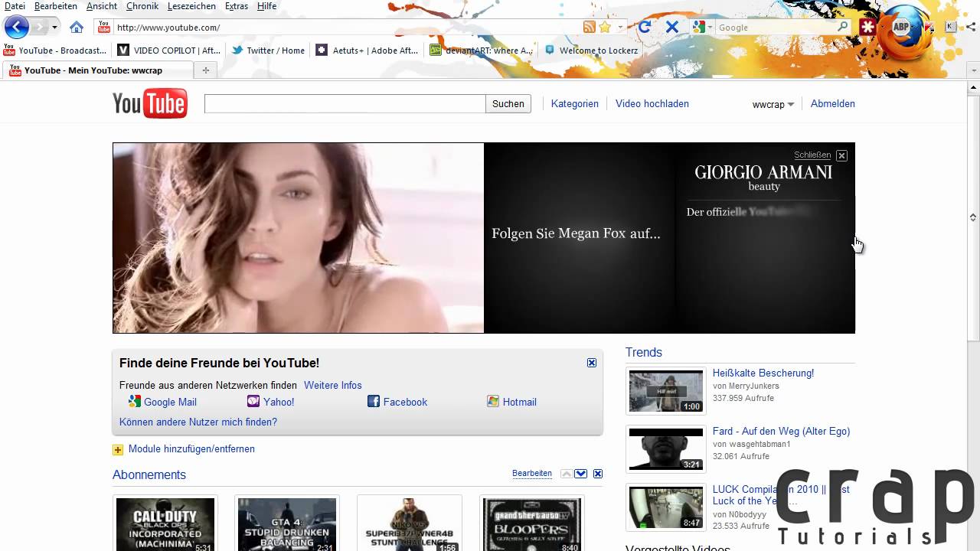This screenshot has height=551, width=980.
Task: Choose Hotmail friend finder
Action: [x=511, y=402]
